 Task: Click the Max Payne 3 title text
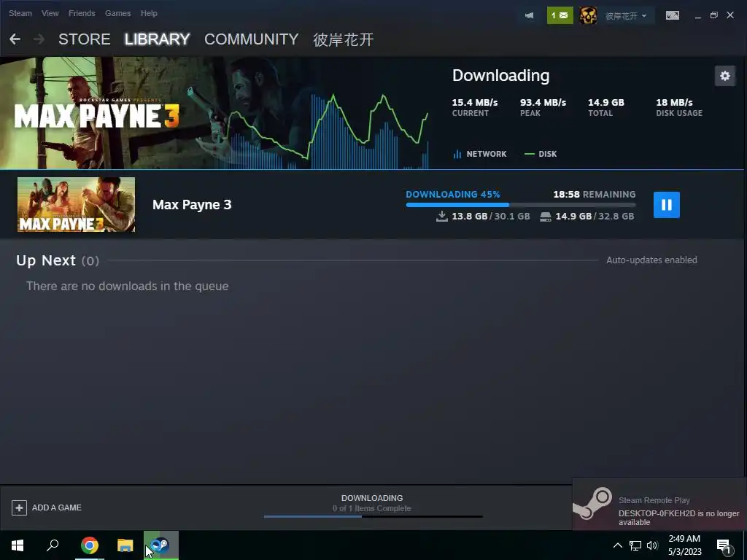192,205
